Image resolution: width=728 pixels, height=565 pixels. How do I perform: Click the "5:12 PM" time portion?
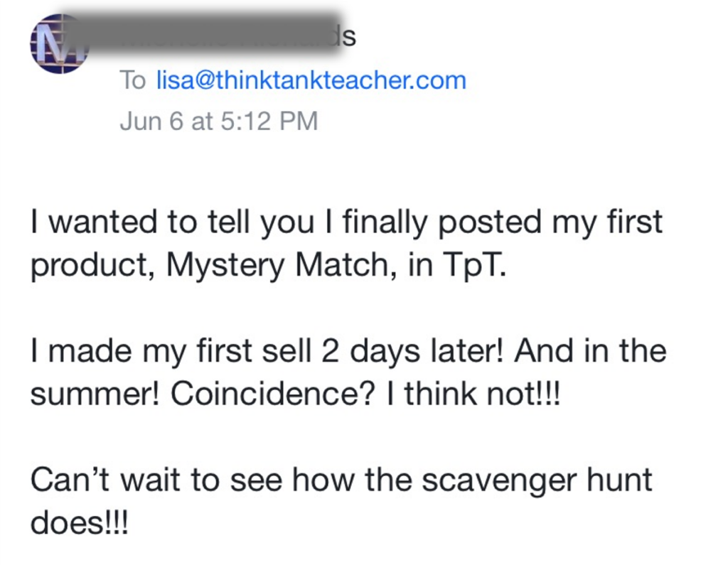pos(269,121)
